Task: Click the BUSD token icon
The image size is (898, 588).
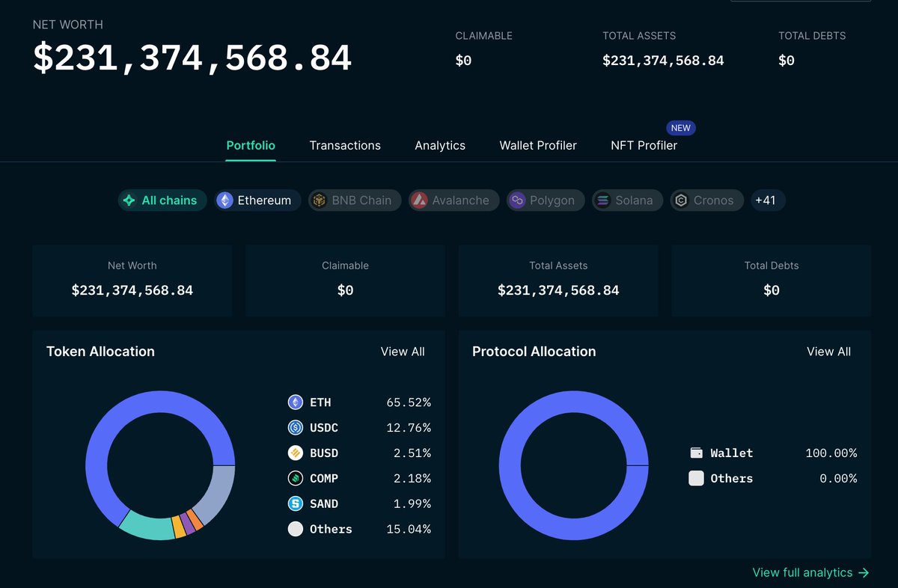Action: [x=296, y=453]
